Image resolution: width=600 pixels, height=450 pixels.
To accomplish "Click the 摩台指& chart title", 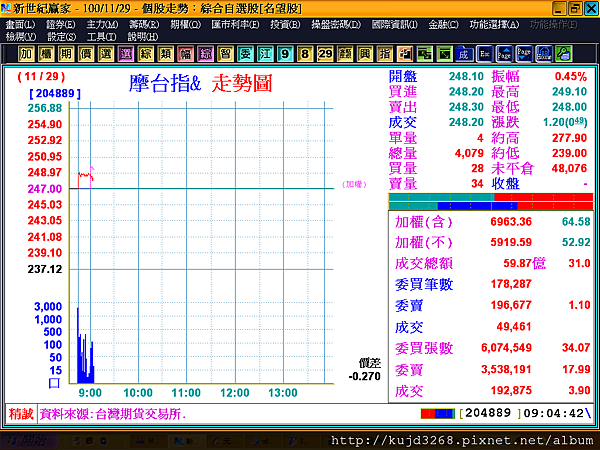I will 165,83.
